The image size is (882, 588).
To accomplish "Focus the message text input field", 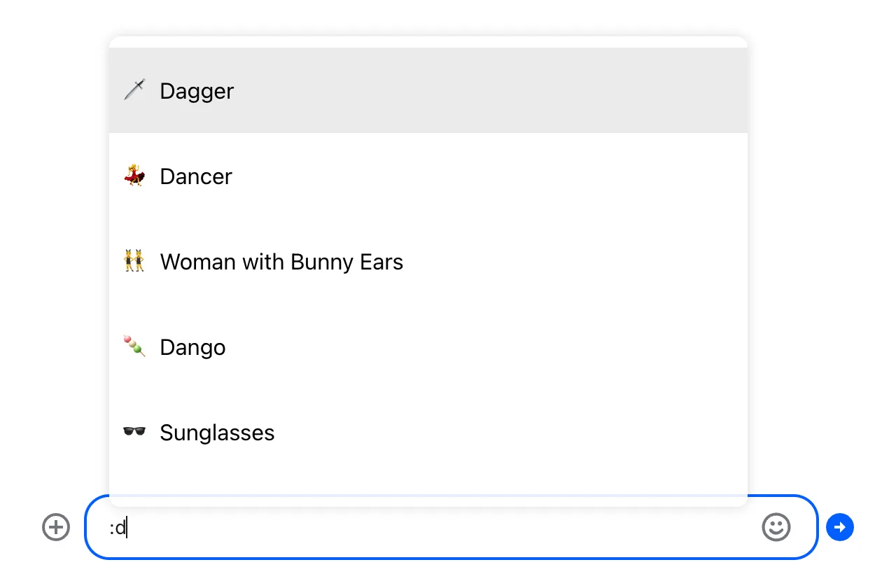I will [x=434, y=527].
